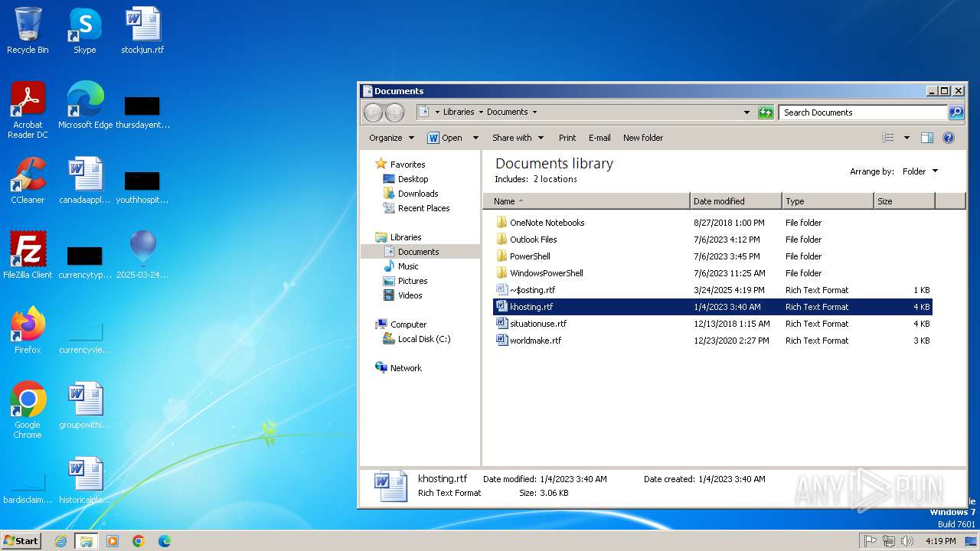Screen dimensions: 980x551
Task: Expand the view options dropdown arrow
Action: point(906,138)
